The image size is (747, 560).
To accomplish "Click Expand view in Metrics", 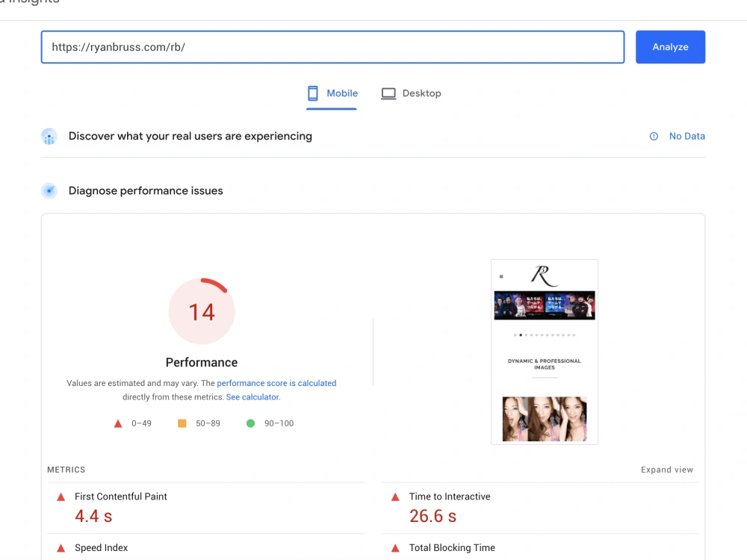I will click(x=666, y=470).
